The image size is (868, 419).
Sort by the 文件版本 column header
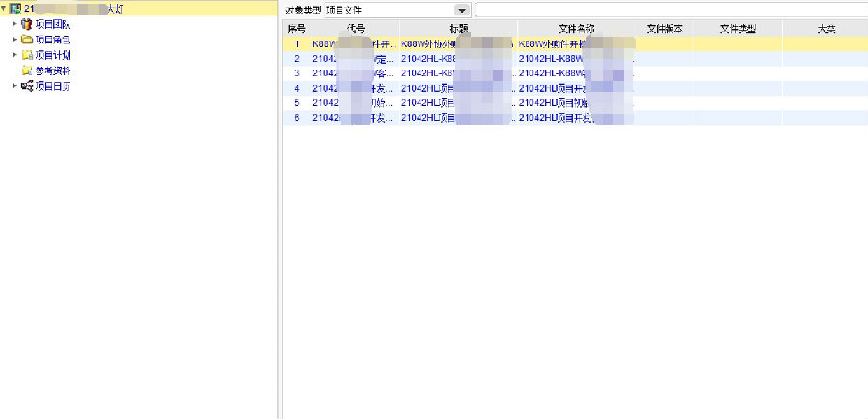tap(665, 29)
